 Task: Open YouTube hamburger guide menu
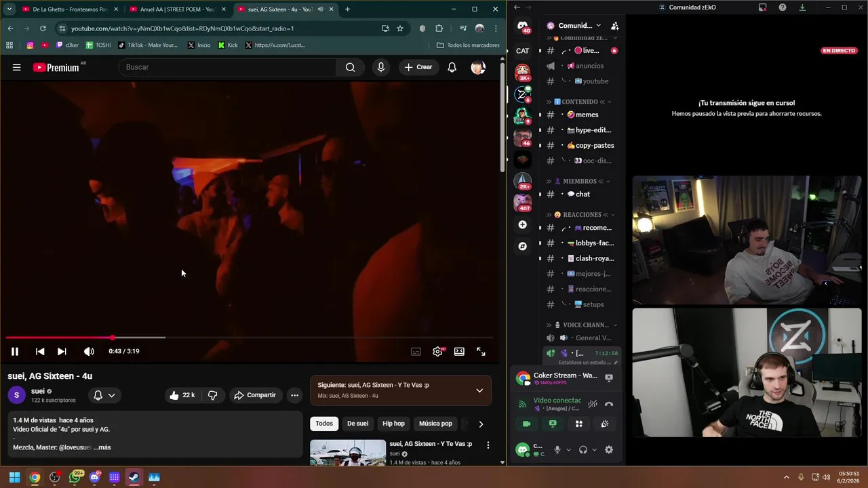[16, 67]
